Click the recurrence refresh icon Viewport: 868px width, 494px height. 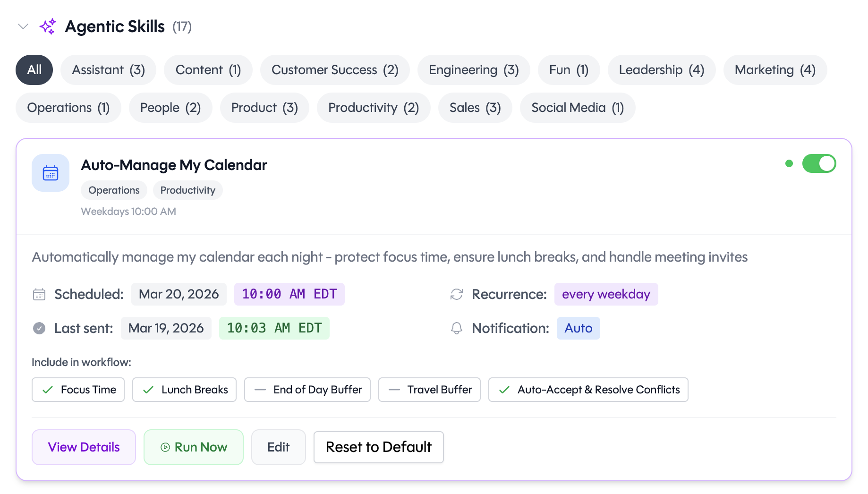tap(455, 294)
